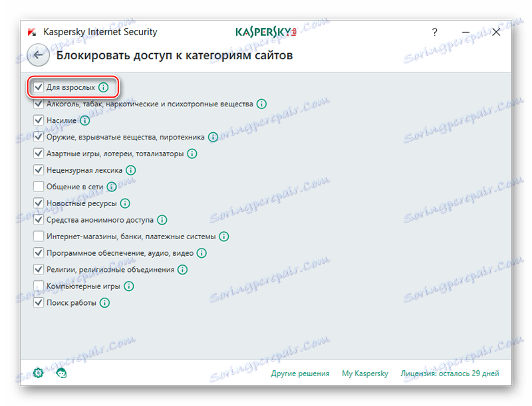Open the help question mark

pos(435,32)
